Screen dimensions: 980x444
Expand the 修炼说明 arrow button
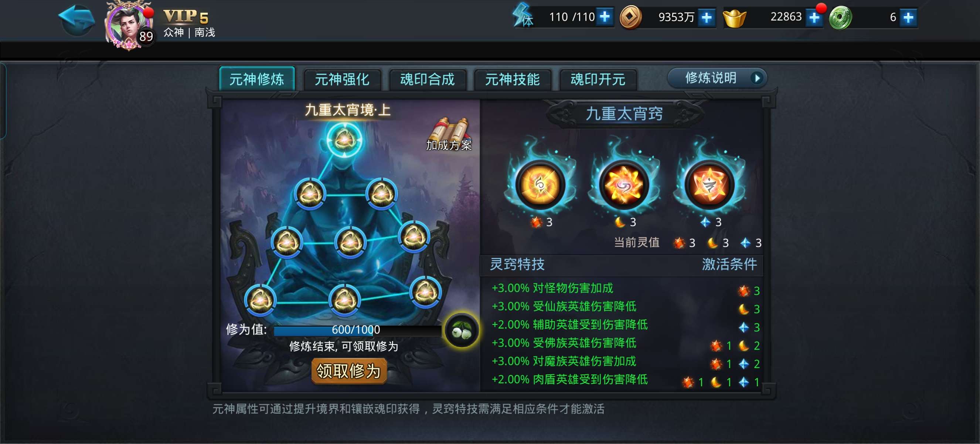717,78
